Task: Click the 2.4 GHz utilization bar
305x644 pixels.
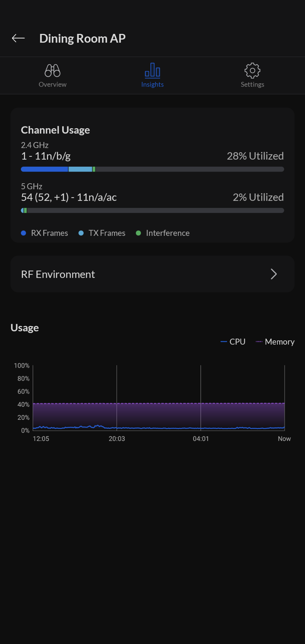Action: coord(152,169)
